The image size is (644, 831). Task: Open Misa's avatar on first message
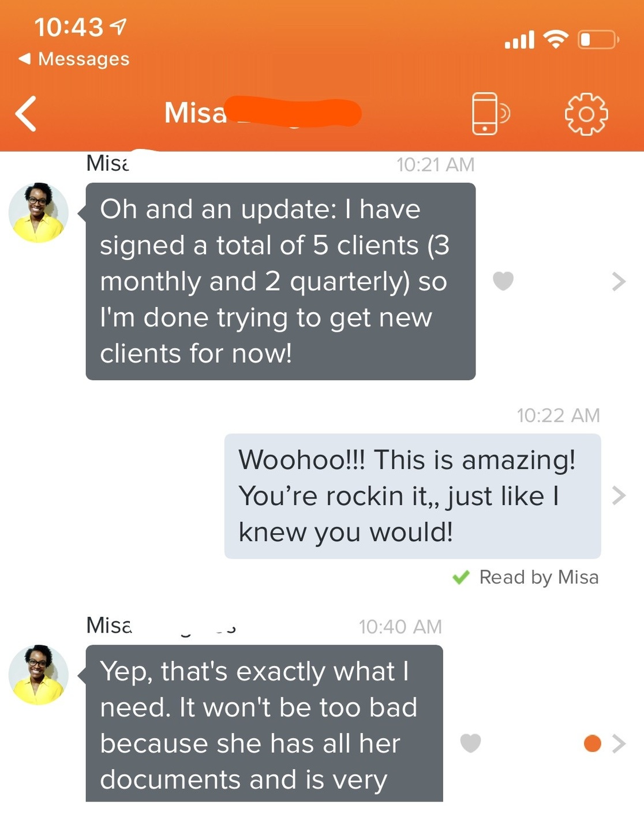39,212
